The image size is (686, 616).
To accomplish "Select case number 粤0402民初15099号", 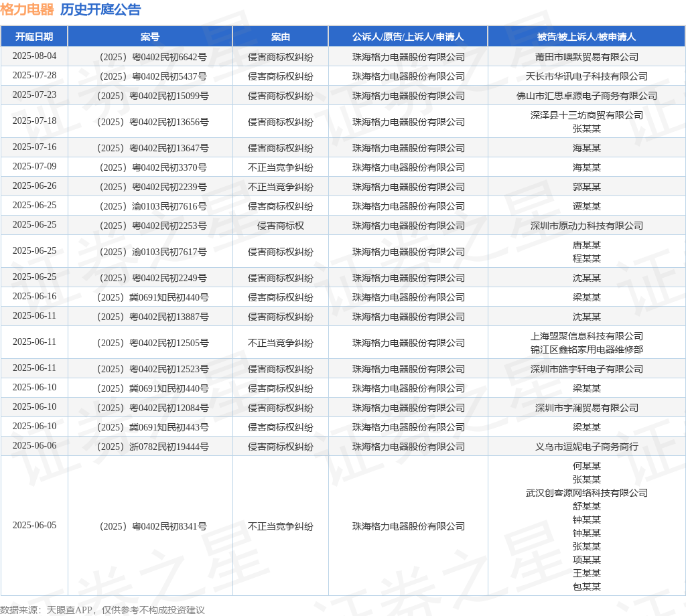I will pos(153,96).
